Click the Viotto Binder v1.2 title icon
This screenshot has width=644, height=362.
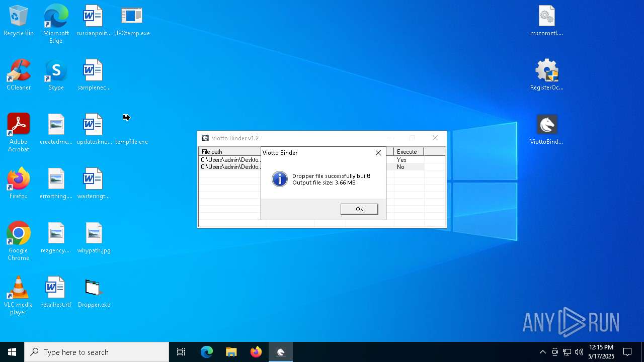point(205,138)
